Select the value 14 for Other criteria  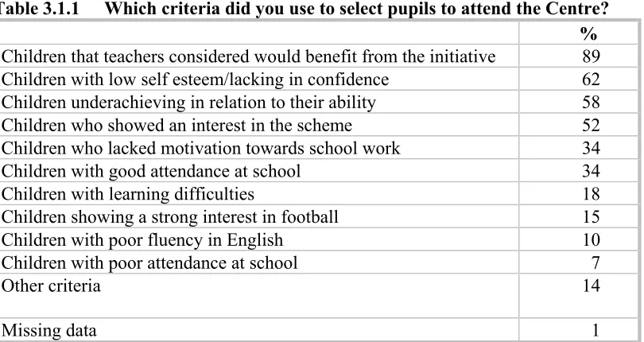coord(591,286)
